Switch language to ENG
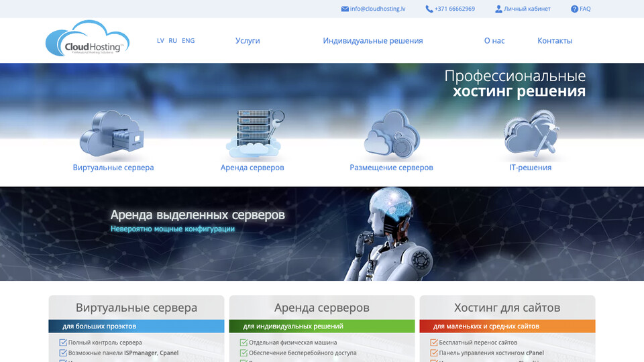 [x=188, y=41]
